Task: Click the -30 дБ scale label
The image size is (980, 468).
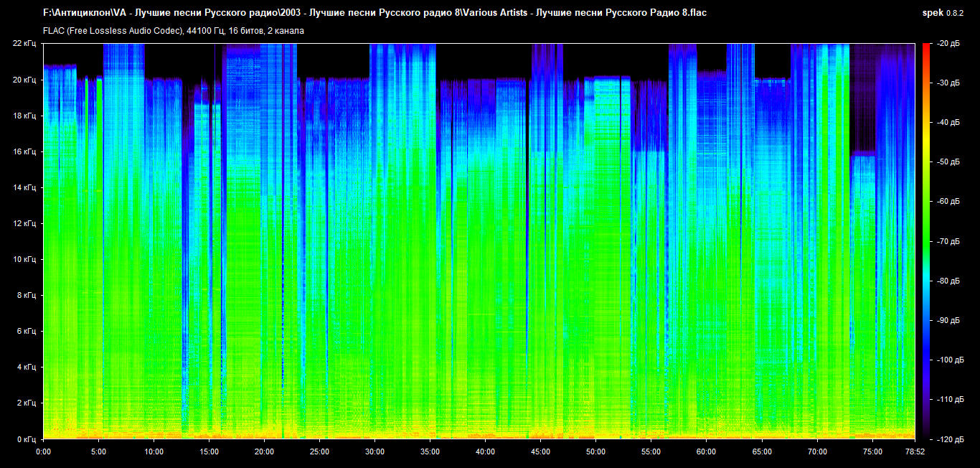Action: coord(949,83)
